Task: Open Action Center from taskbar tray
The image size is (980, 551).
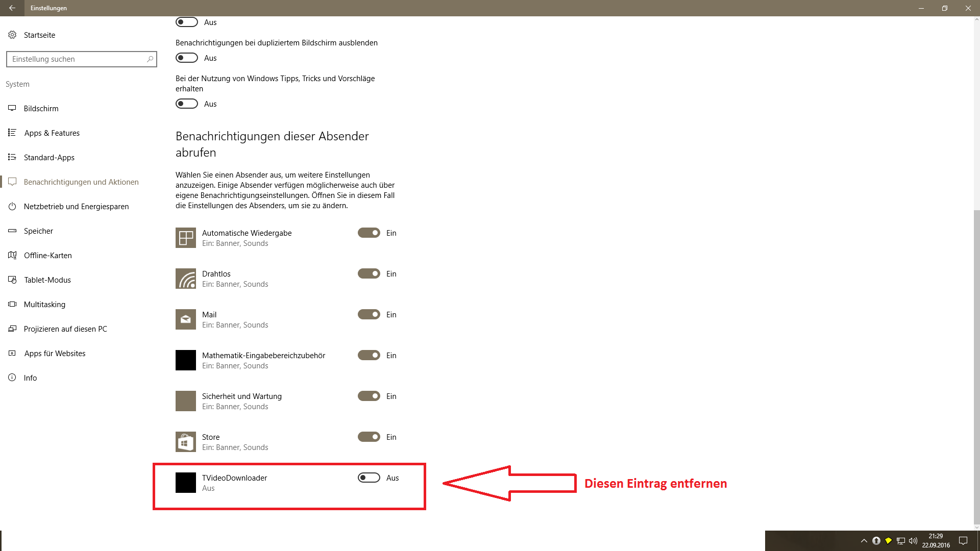Action: (x=963, y=541)
